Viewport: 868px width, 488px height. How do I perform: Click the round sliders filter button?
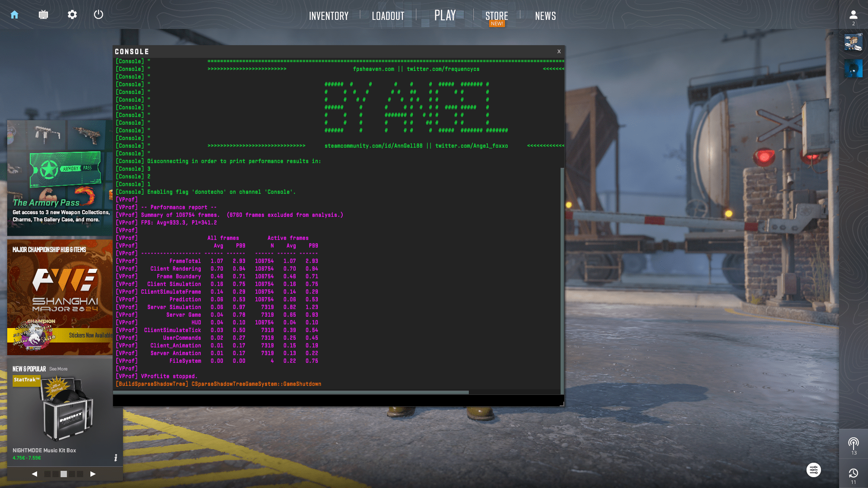pos(813,470)
